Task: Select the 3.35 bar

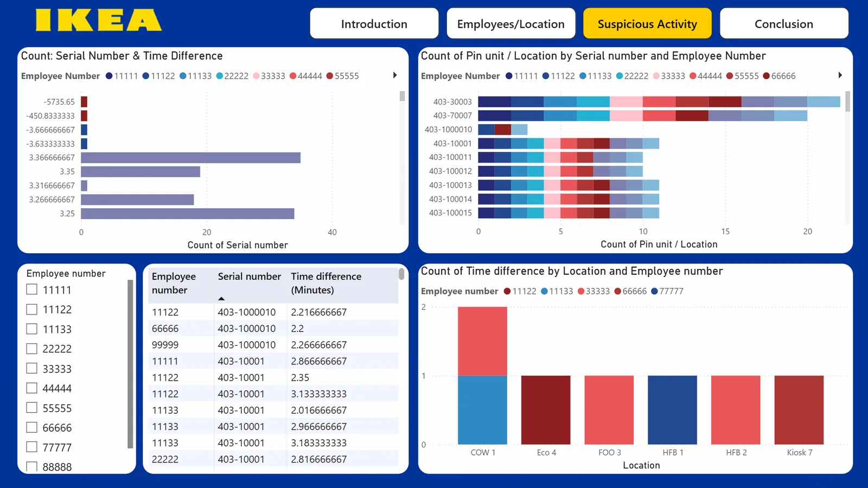Action: tap(141, 171)
